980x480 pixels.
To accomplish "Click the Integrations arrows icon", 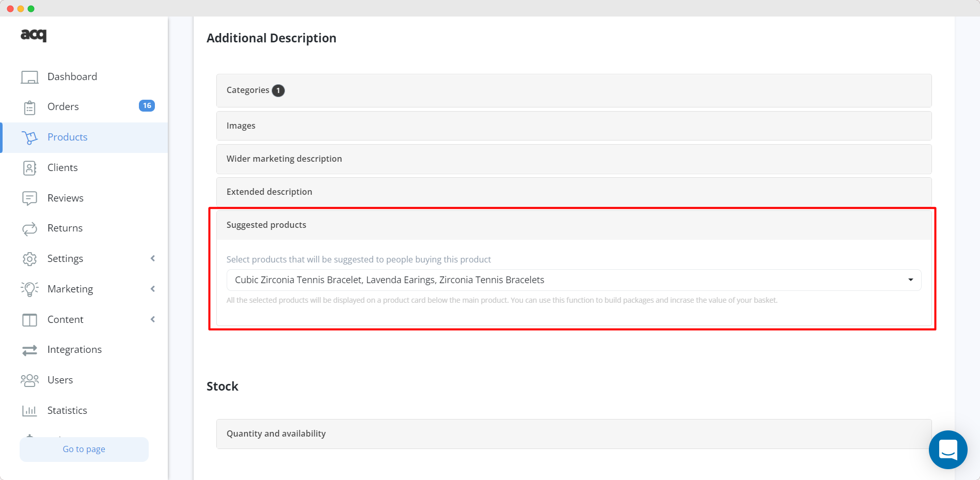I will point(29,350).
